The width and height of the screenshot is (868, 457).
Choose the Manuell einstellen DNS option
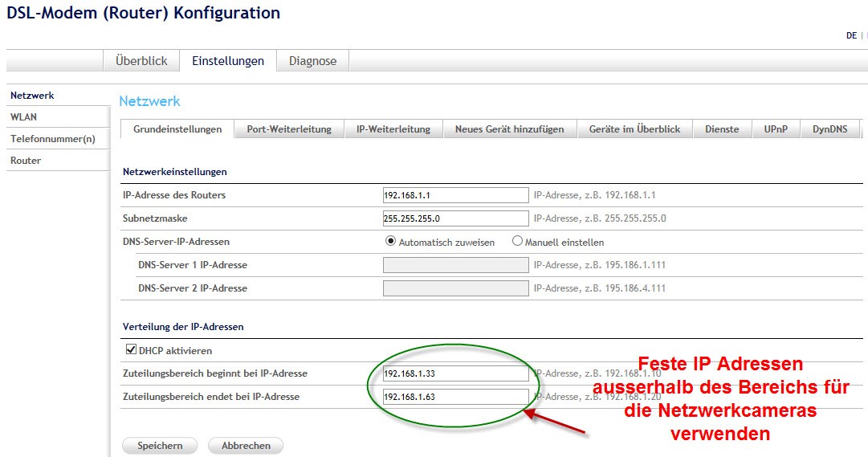pos(517,241)
